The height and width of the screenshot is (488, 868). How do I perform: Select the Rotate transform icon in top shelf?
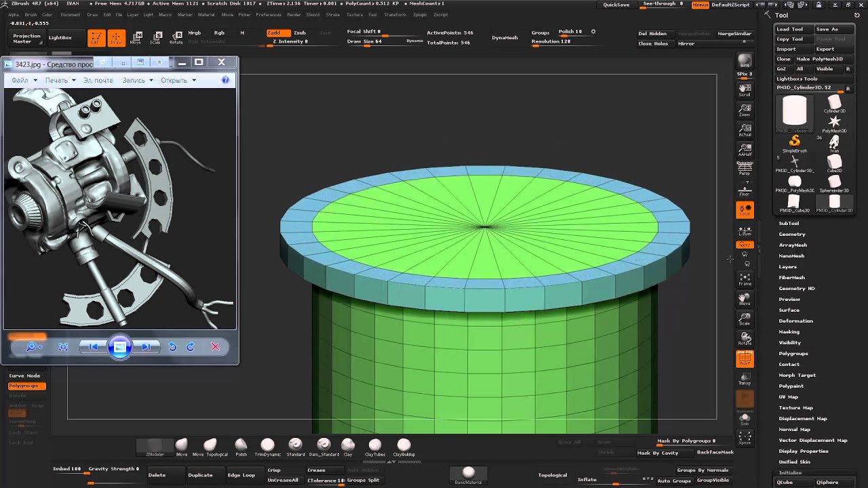click(x=176, y=37)
